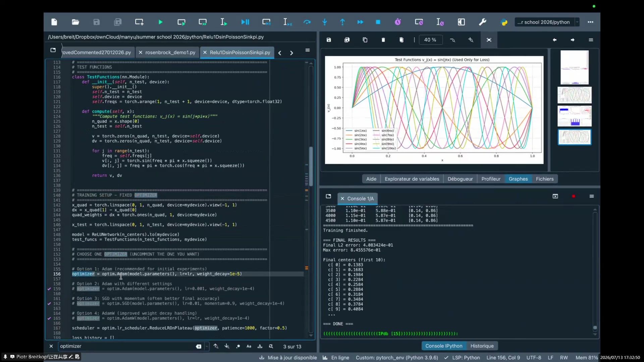Open the Fichiers tab
The height and width of the screenshot is (362, 644).
(x=544, y=179)
